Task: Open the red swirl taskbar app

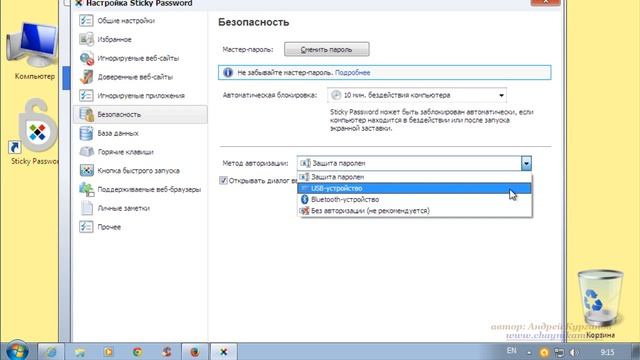Action: 166,352
